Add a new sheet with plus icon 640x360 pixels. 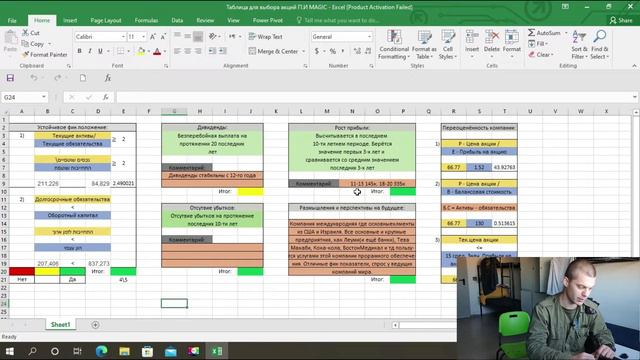tap(95, 325)
